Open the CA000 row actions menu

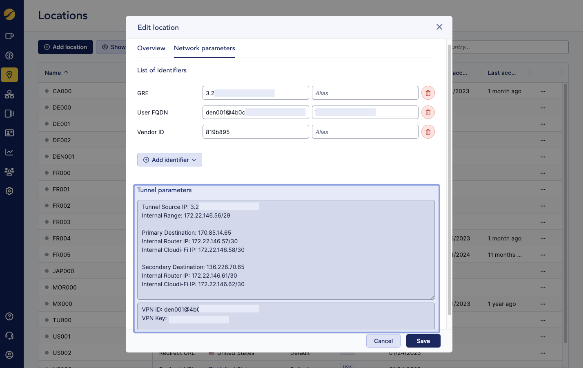tap(543, 91)
